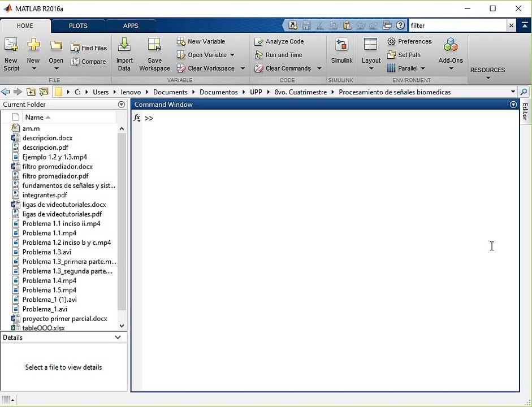The width and height of the screenshot is (532, 407).
Task: Go back with the blue left arrow
Action: point(6,92)
